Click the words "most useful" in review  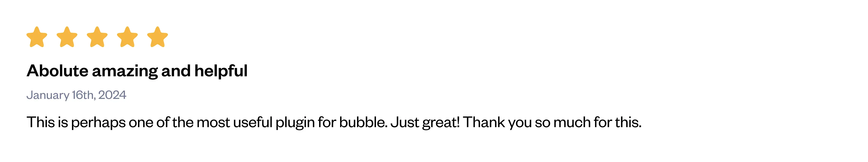[234, 122]
